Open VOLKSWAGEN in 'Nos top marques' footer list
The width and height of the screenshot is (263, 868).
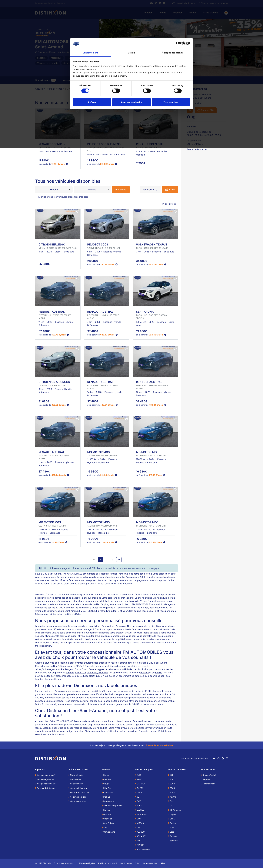click(143, 849)
